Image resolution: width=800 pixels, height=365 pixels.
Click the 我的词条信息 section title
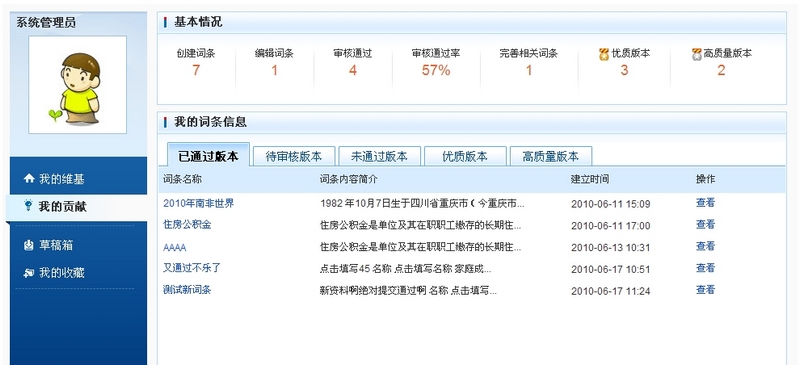point(210,122)
